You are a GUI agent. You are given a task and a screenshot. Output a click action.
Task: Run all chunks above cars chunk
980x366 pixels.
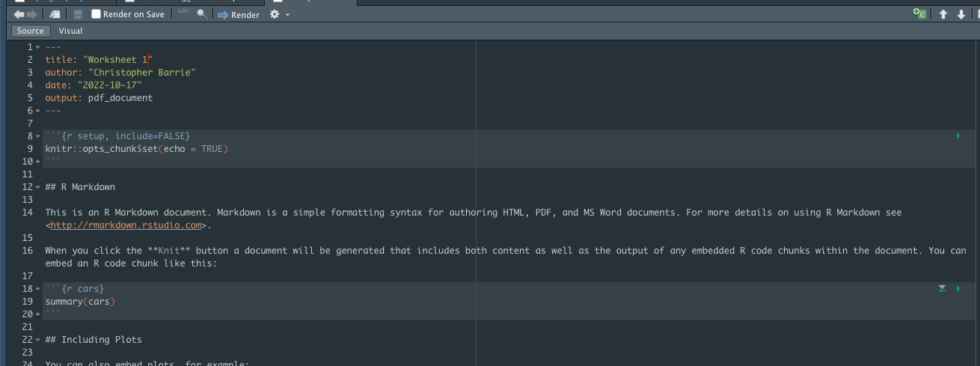click(943, 288)
